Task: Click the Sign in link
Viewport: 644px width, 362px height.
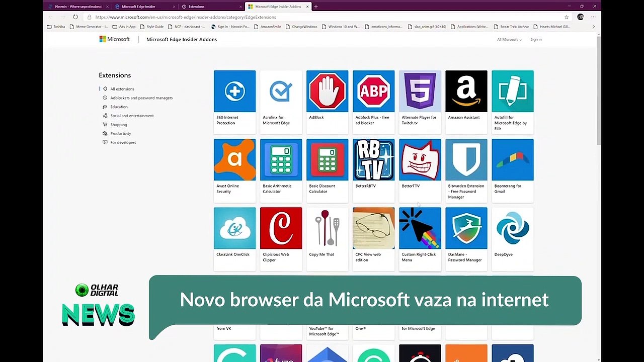Action: pos(536,39)
